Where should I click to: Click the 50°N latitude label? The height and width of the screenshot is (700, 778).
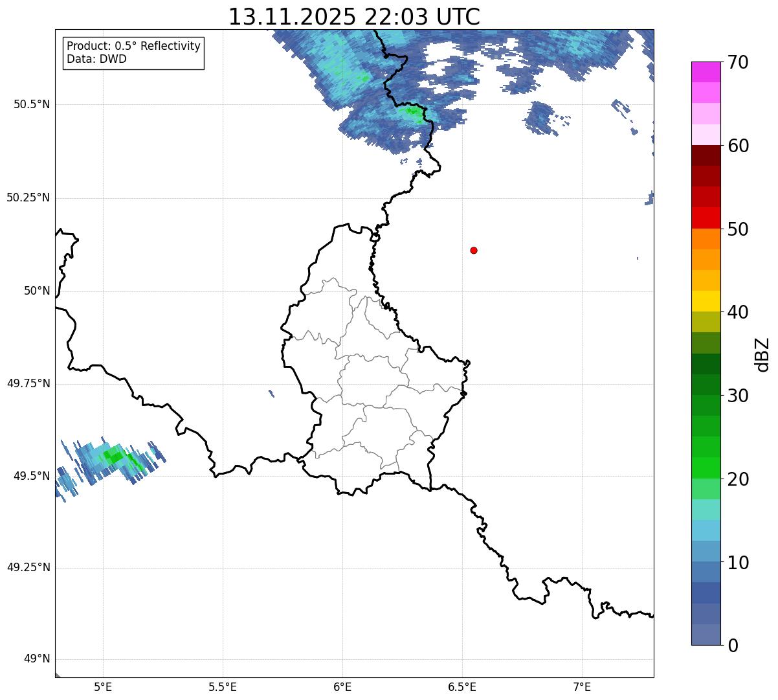tap(37, 291)
